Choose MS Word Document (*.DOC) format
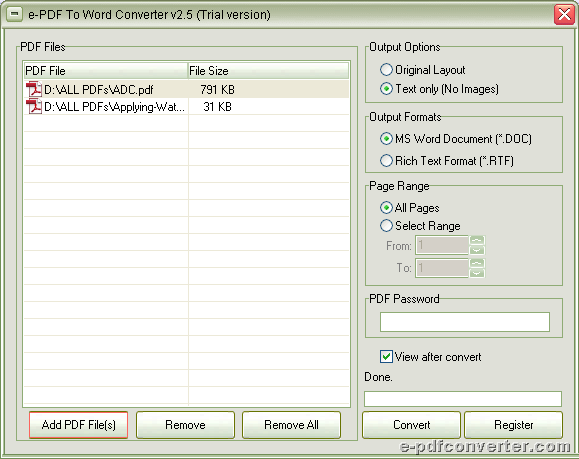 coord(386,139)
